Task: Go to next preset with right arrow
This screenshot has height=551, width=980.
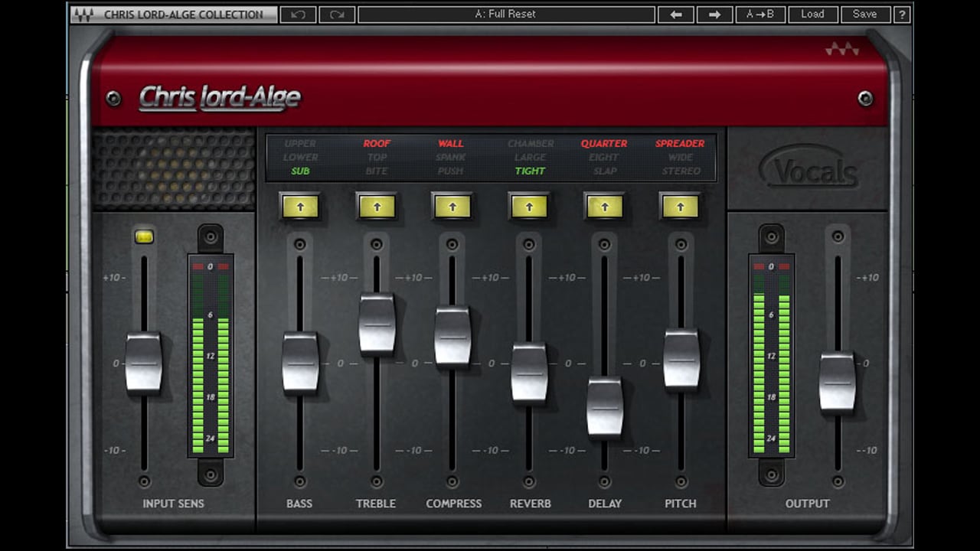Action: 714,14
